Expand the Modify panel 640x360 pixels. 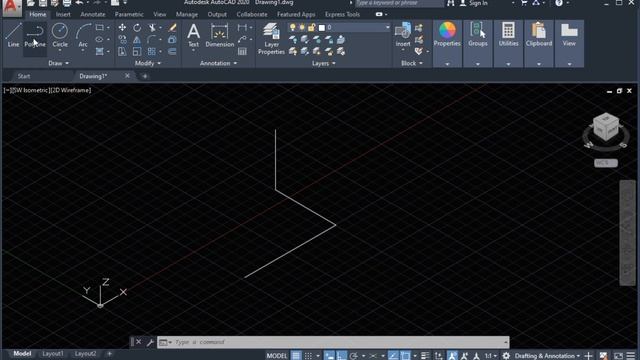click(148, 63)
